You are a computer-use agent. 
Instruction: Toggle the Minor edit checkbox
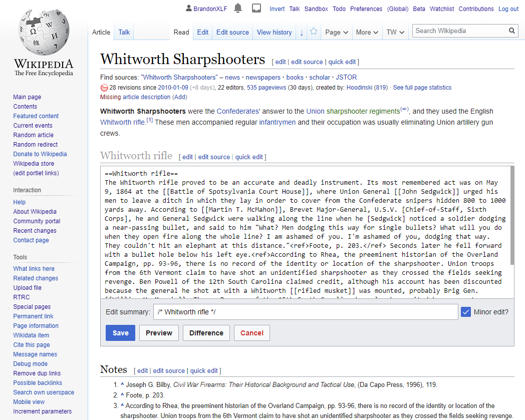(x=466, y=312)
